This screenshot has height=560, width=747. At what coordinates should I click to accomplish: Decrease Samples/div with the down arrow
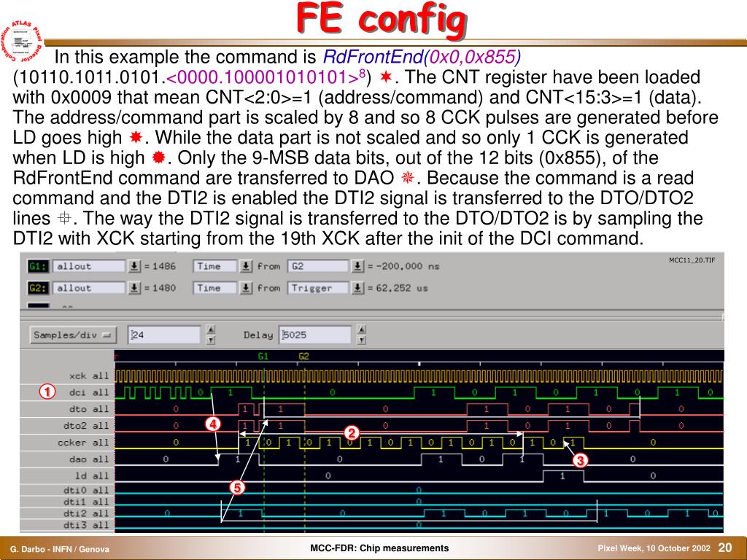coord(211,340)
